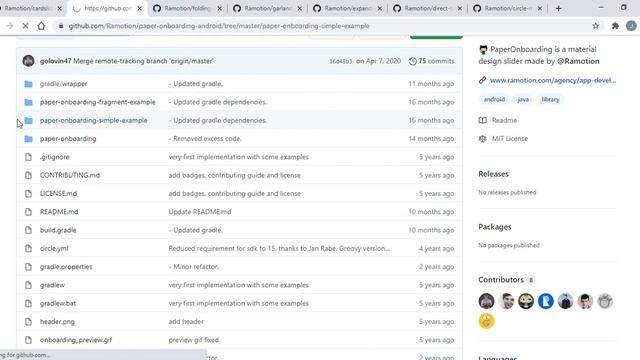
Task: Bookmark this page with the star icon
Action: click(x=596, y=26)
